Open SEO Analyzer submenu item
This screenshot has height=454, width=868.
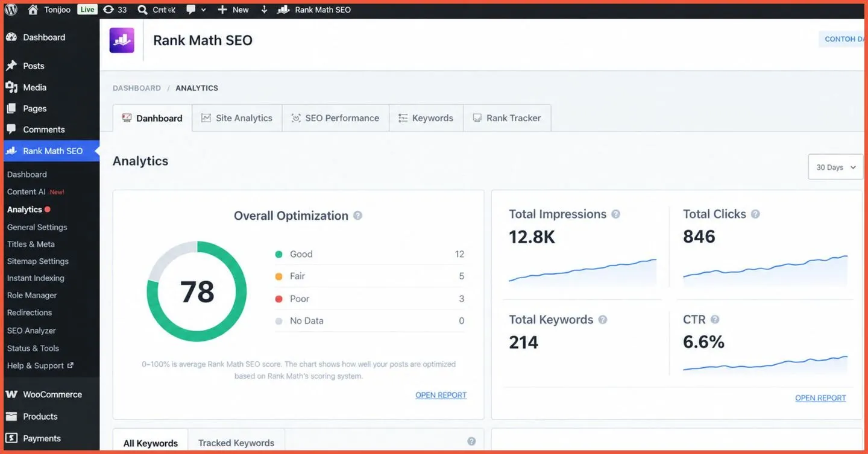coord(31,331)
